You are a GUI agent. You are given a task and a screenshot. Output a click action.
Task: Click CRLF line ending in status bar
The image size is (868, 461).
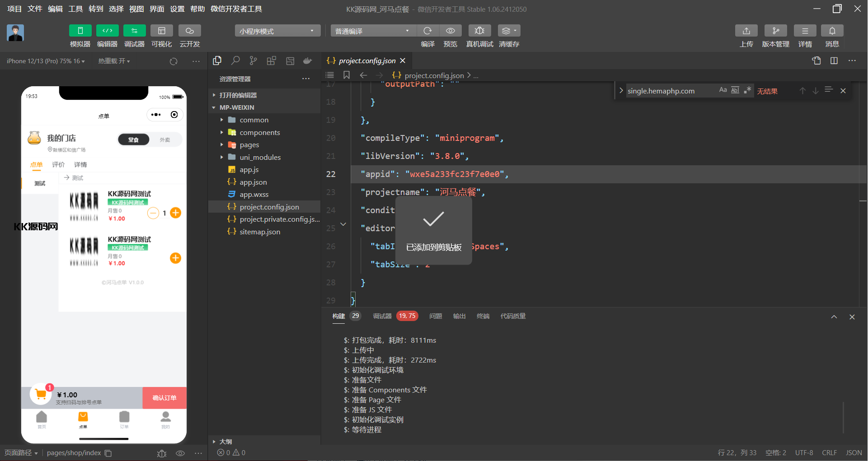[x=829, y=452]
